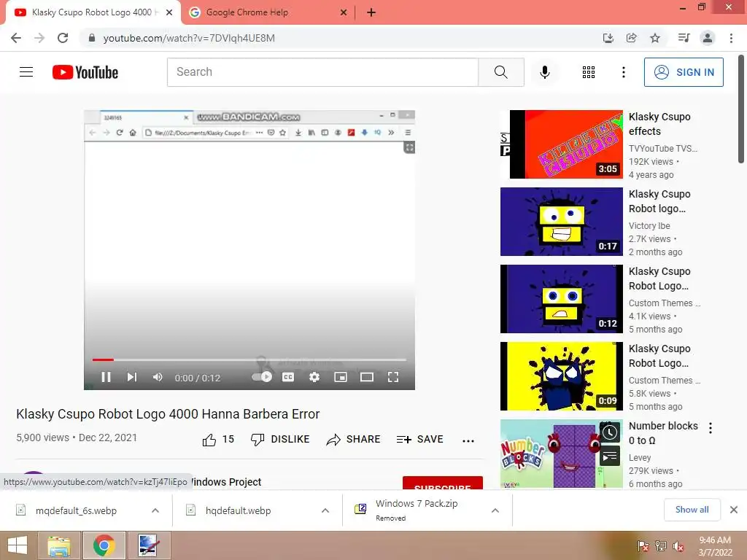747x560 pixels.
Task: Expand Windows 7 Pack.zip download options
Action: pyautogui.click(x=495, y=510)
